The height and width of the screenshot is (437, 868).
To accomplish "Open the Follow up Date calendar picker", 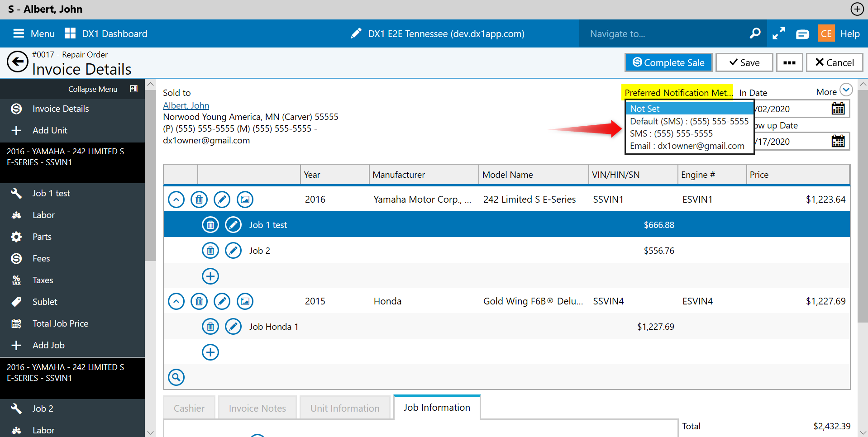I will [838, 141].
